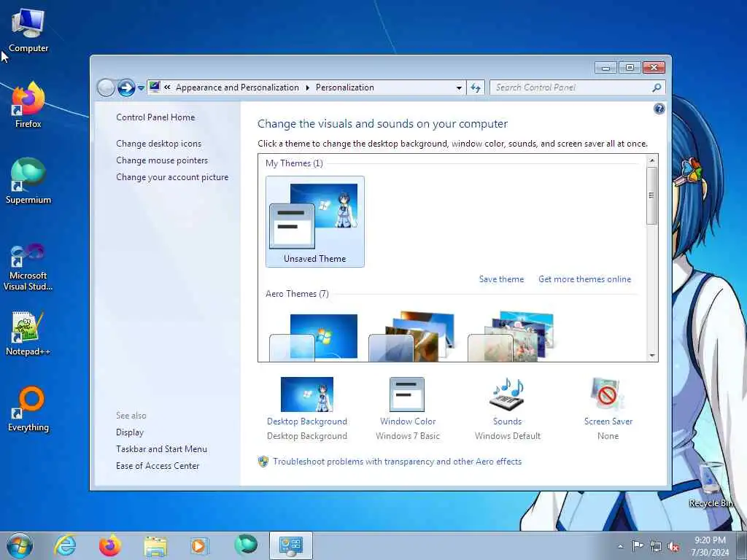The height and width of the screenshot is (560, 747).
Task: Expand the address bar previous locations dropdown
Action: (459, 88)
